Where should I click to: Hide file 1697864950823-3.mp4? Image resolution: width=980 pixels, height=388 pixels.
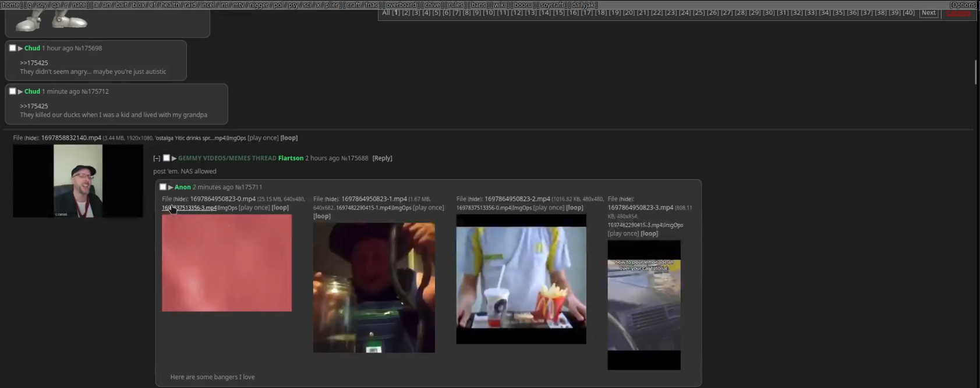(627, 199)
